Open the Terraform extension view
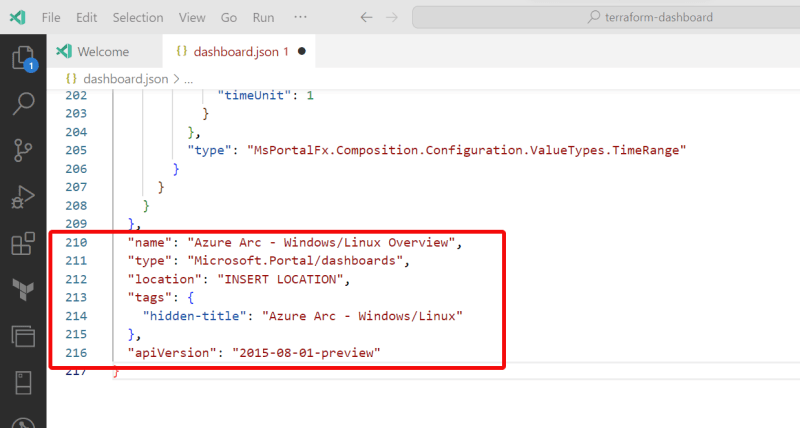Image resolution: width=800 pixels, height=428 pixels. coord(23,290)
